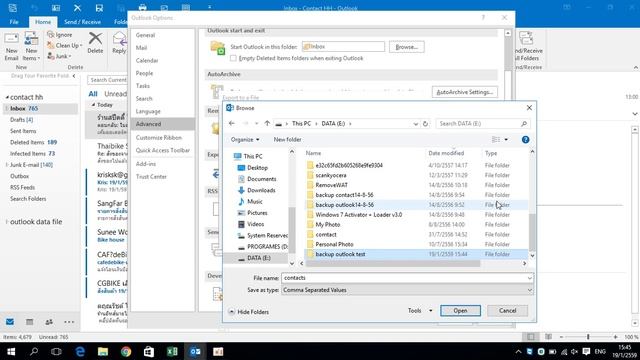Open Mail view icon in Outlook navigation bar
640x360 pixels.
(x=10, y=322)
